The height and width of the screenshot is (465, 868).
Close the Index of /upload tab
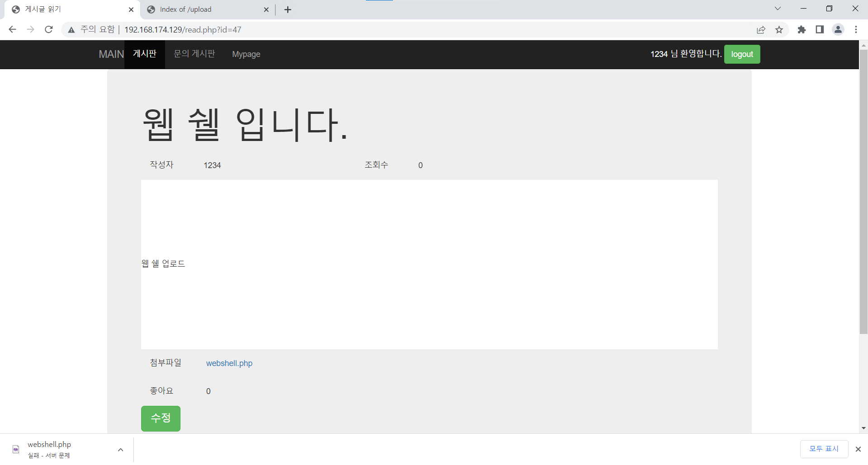(266, 9)
